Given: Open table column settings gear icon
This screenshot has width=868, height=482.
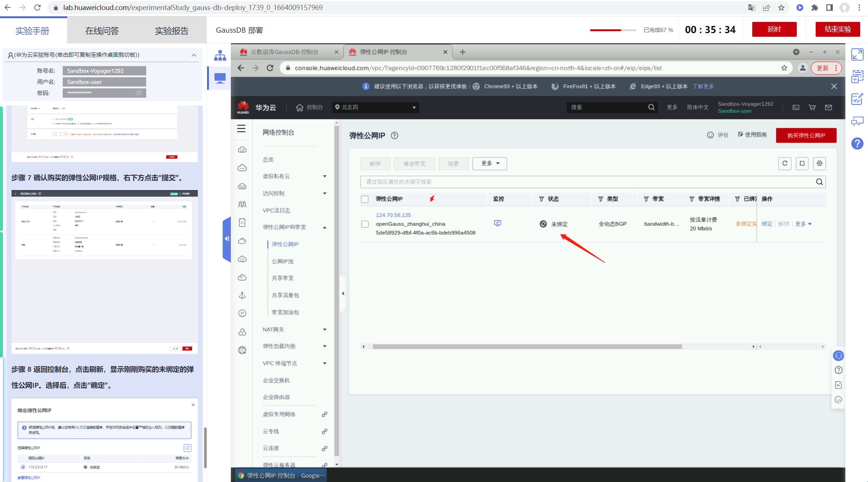Looking at the screenshot, I should coord(819,163).
